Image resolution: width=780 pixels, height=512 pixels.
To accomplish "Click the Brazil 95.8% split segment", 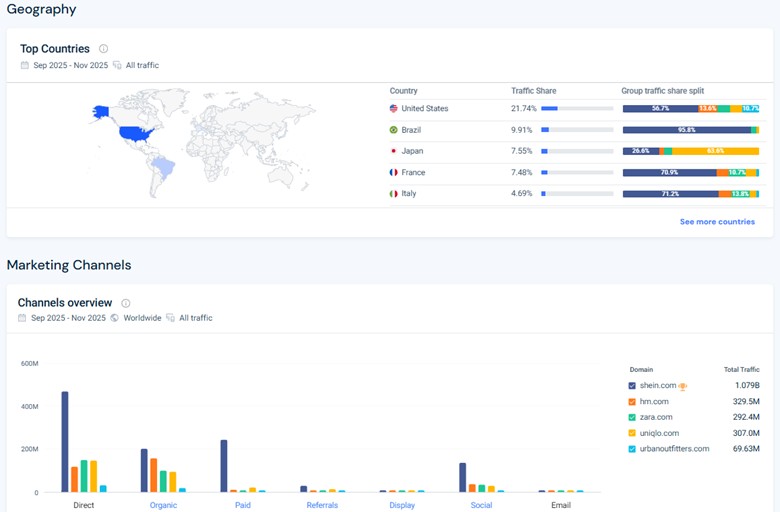I will point(687,130).
